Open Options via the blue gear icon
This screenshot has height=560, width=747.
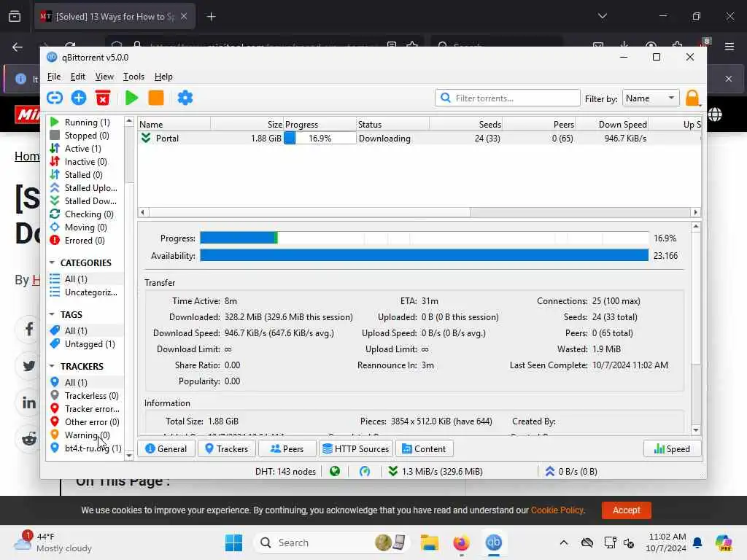tap(185, 98)
